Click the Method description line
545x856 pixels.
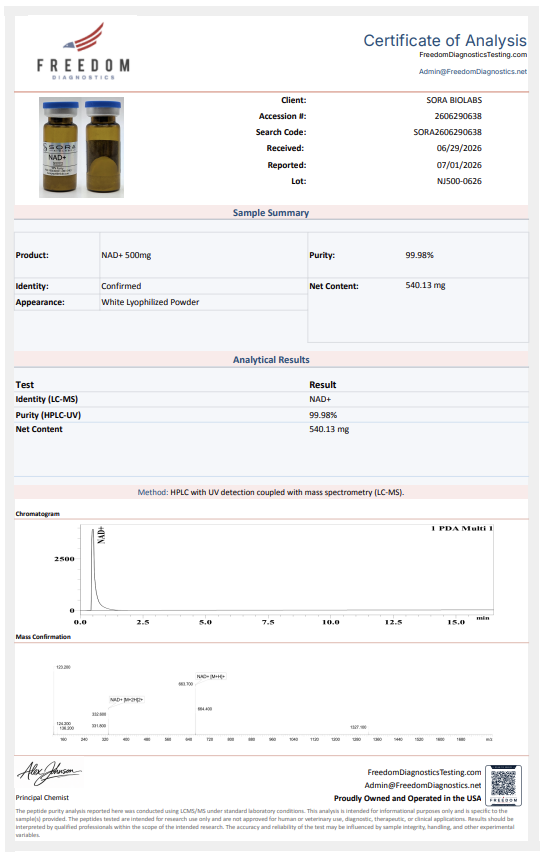pos(271,492)
